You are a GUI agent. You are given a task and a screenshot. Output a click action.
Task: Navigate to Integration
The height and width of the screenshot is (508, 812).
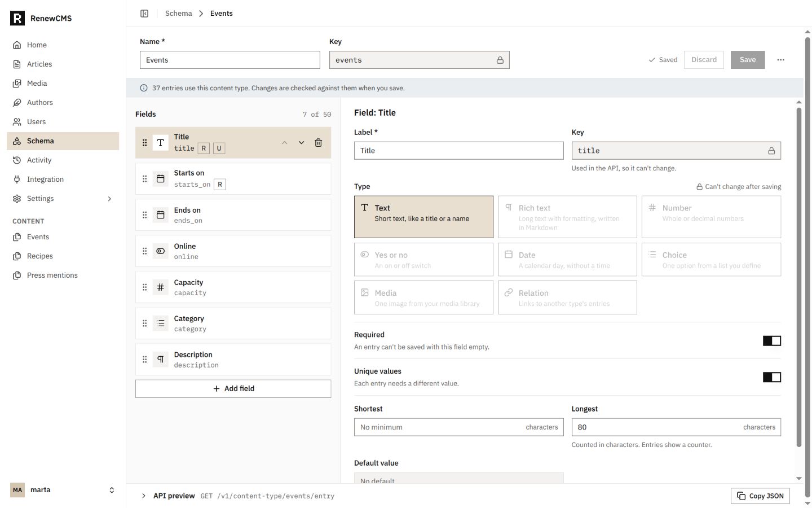(x=63, y=179)
